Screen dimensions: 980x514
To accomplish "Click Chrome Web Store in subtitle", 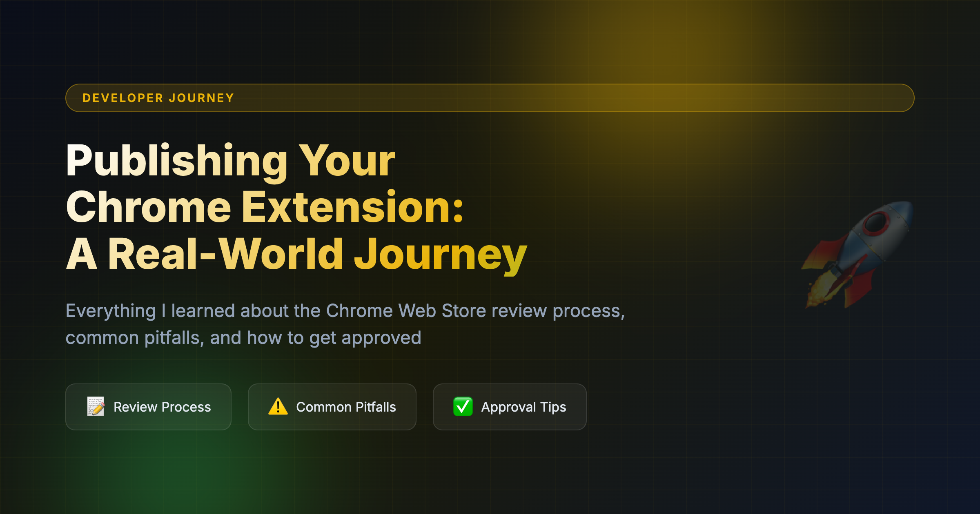I will click(x=406, y=311).
